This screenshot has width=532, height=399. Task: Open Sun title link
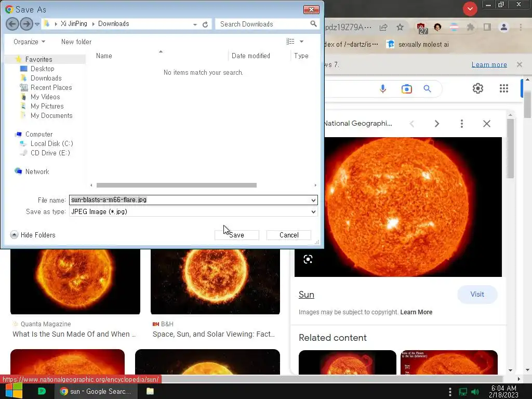307,295
